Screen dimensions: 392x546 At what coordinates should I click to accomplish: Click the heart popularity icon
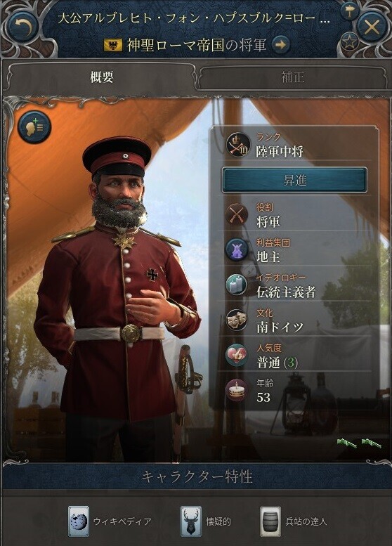tap(237, 355)
